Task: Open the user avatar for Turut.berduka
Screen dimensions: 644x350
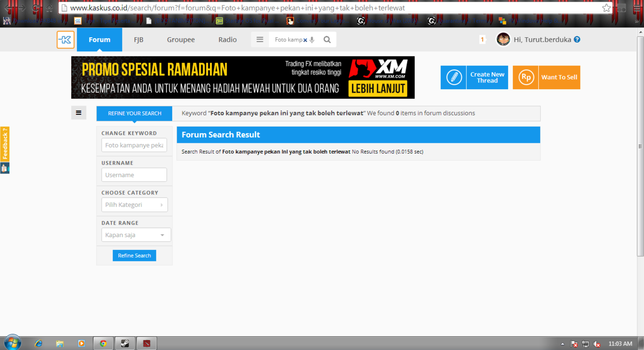Action: click(503, 39)
